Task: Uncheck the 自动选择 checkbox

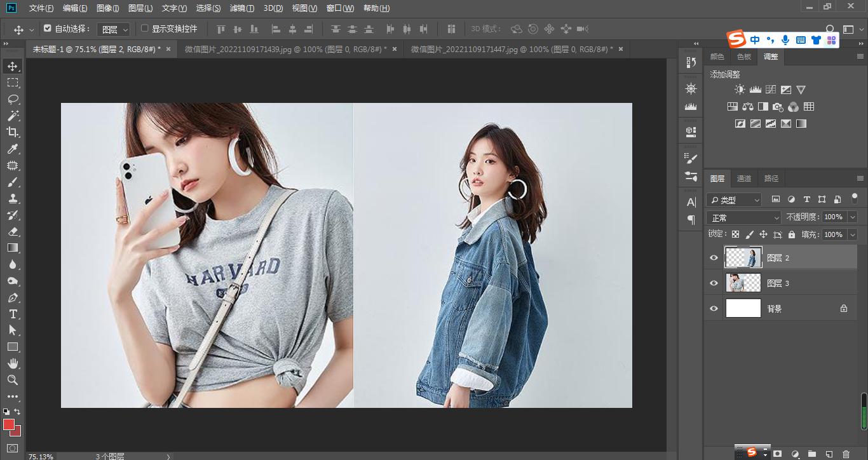Action: click(x=48, y=29)
